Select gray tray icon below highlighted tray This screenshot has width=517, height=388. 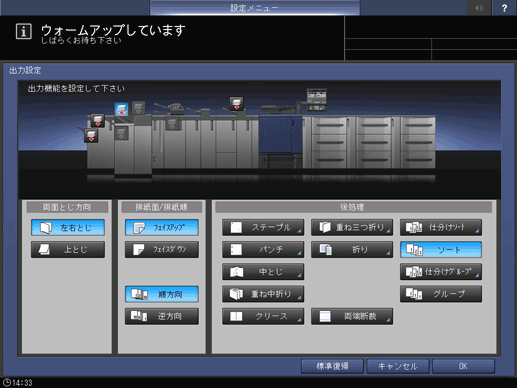point(121,133)
